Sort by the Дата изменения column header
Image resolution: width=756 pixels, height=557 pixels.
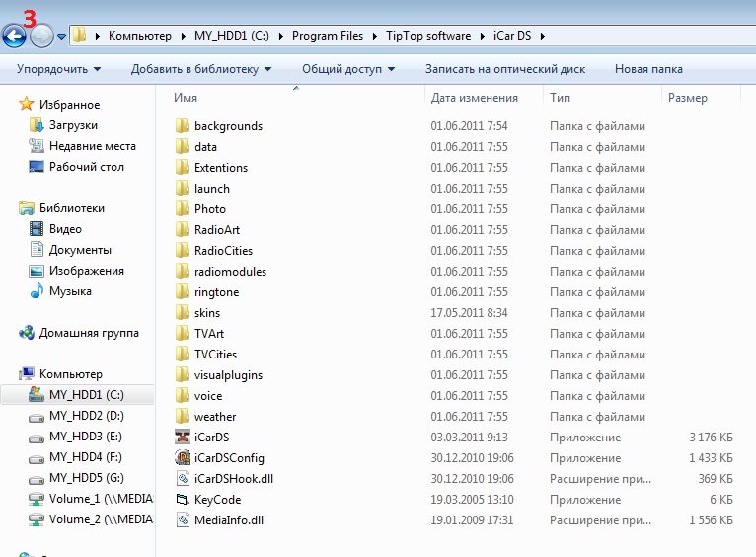pos(474,98)
